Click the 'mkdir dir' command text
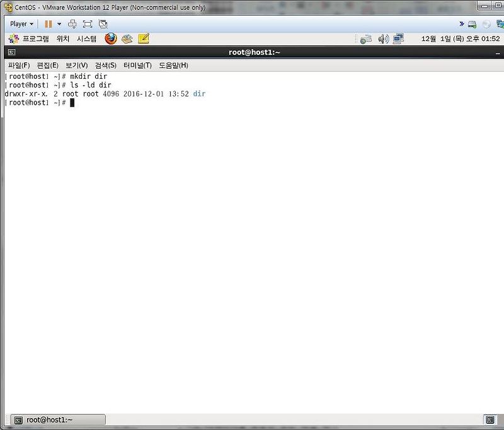The image size is (504, 430). (x=88, y=76)
